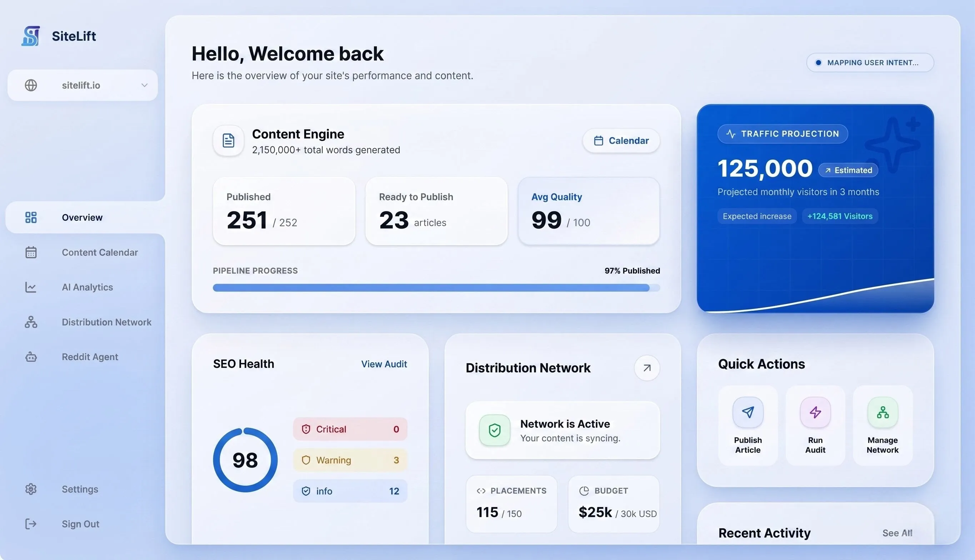975x560 pixels.
Task: Click the $25k budget value
Action: click(x=595, y=512)
